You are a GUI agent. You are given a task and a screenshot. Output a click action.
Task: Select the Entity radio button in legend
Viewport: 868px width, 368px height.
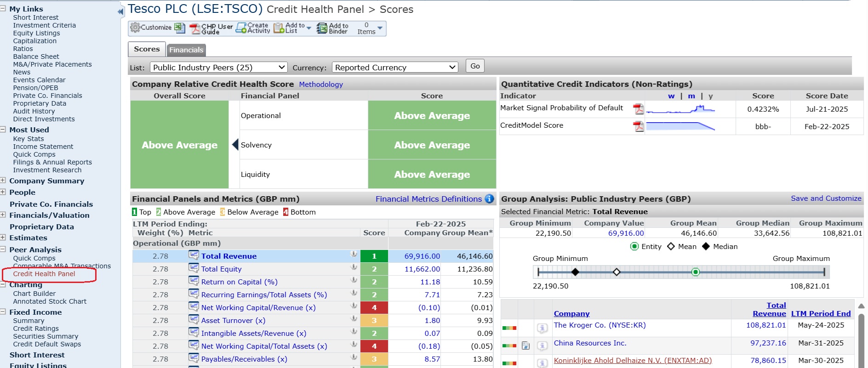click(x=634, y=247)
